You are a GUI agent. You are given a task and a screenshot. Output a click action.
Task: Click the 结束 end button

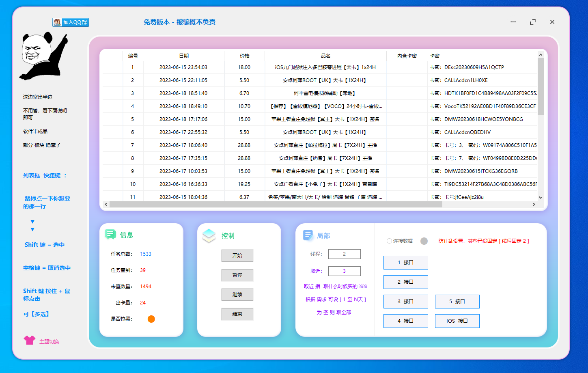[x=237, y=314]
